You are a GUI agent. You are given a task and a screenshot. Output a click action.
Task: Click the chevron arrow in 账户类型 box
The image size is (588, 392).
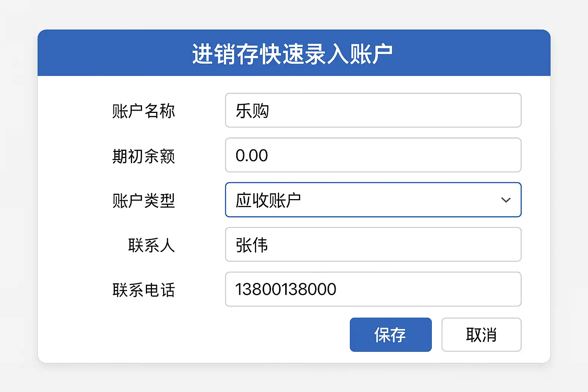point(506,200)
